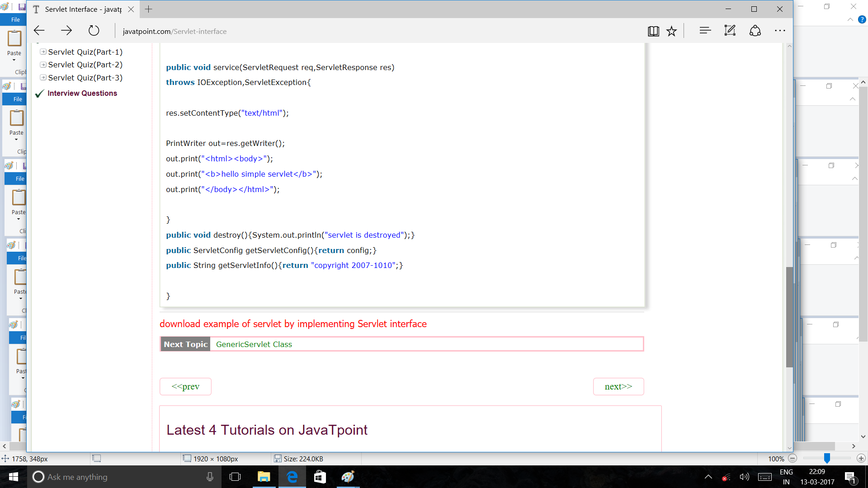Open the Hub lines icon

[705, 31]
